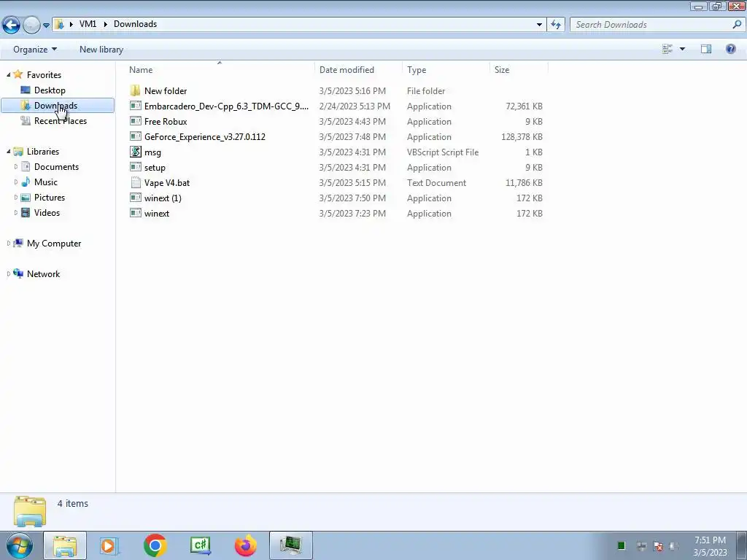This screenshot has width=747, height=560.
Task: Collapse the Libraries section
Action: (x=9, y=152)
